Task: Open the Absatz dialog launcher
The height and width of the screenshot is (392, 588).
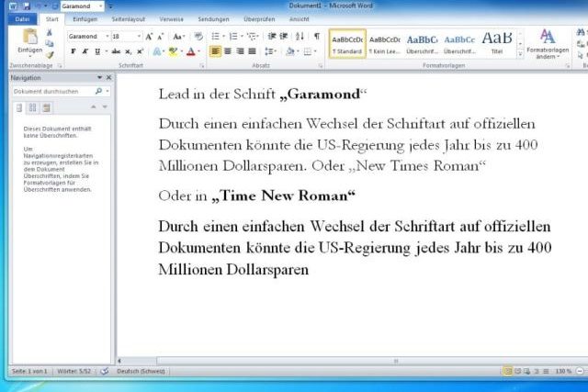Action: [x=321, y=65]
